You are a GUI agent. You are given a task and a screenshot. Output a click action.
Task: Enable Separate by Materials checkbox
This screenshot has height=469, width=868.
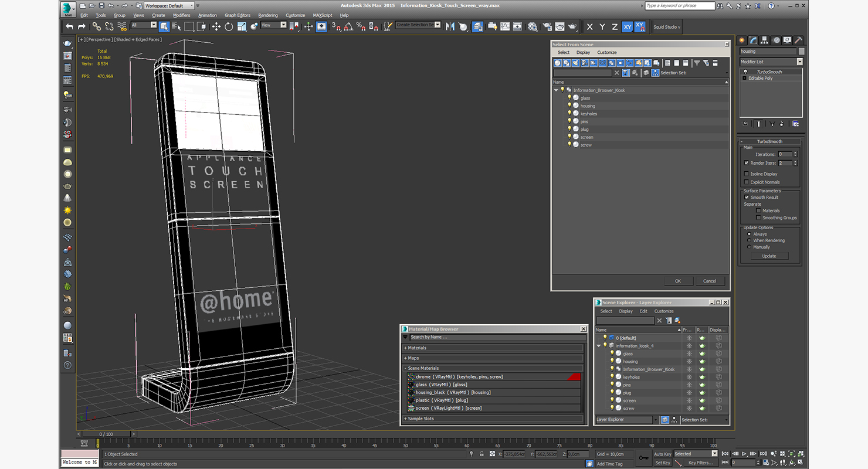(758, 210)
